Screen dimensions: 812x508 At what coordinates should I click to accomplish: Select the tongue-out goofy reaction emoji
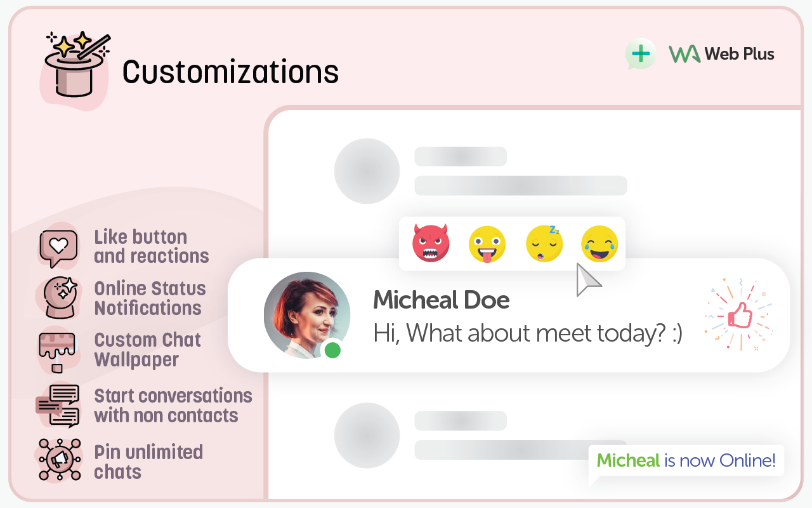coord(487,244)
